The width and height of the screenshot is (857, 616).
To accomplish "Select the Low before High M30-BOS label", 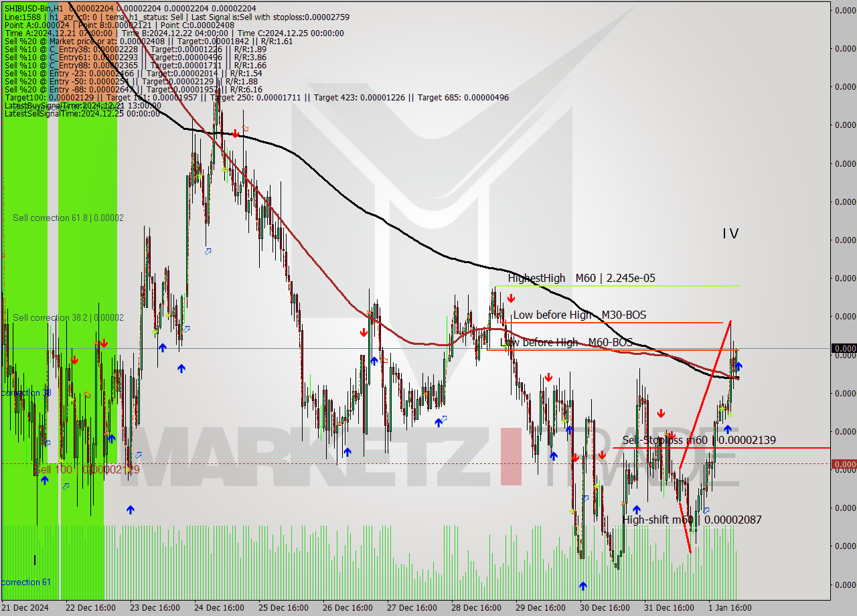I will click(x=580, y=315).
